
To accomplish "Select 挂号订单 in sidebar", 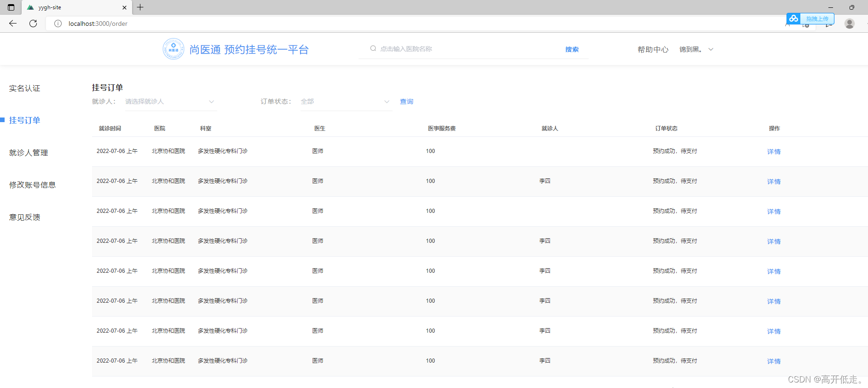I will click(x=25, y=120).
